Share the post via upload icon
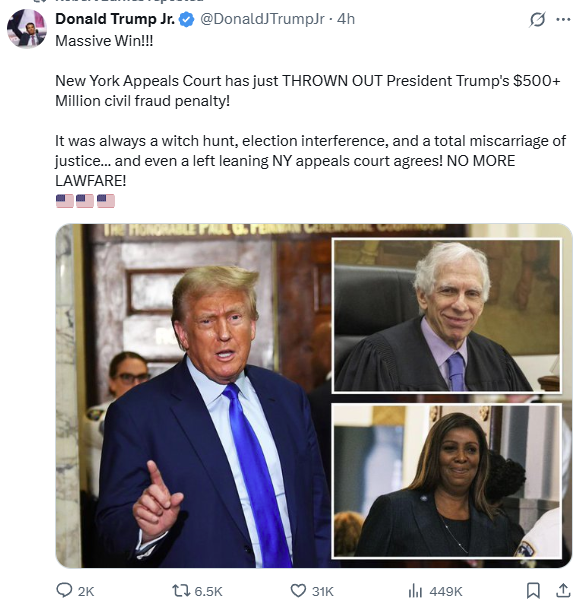The height and width of the screenshot is (610, 586). point(563,590)
